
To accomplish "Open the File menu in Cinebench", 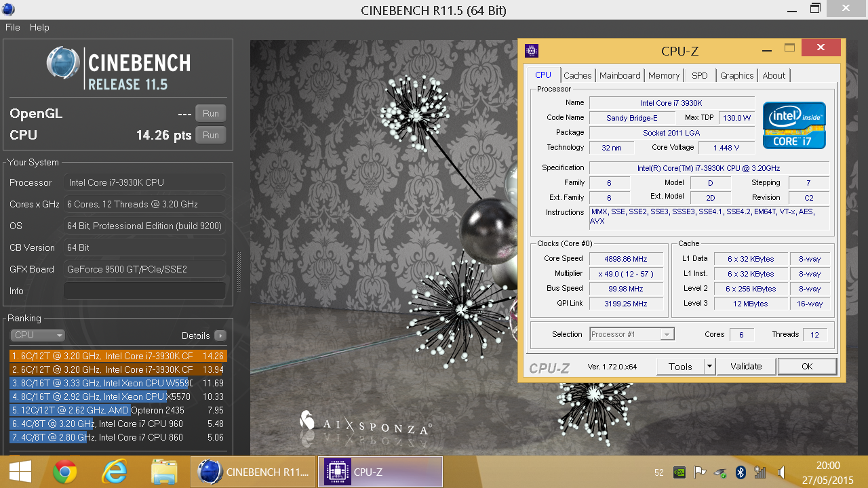I will click(x=13, y=27).
